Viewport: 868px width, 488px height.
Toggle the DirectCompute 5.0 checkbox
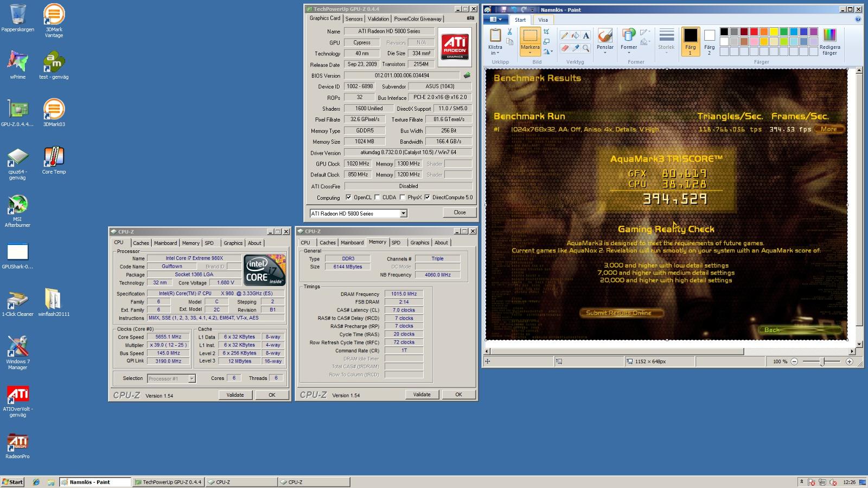427,198
